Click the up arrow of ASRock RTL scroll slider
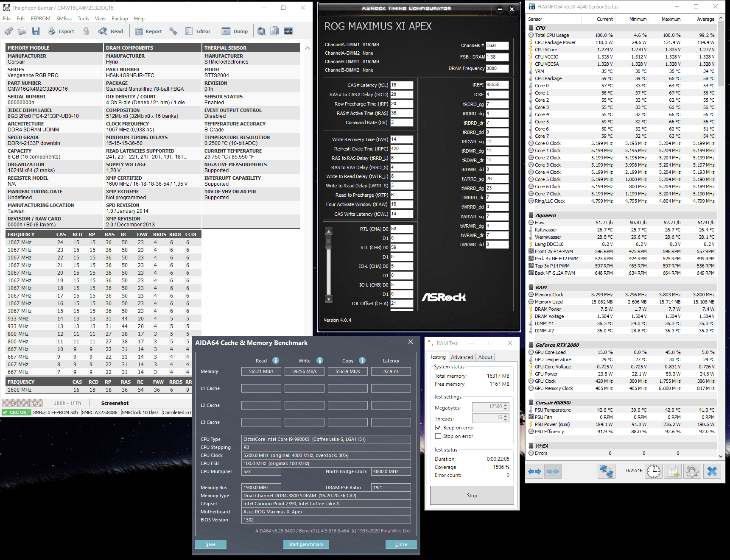This screenshot has height=560, width=730. 329,231
